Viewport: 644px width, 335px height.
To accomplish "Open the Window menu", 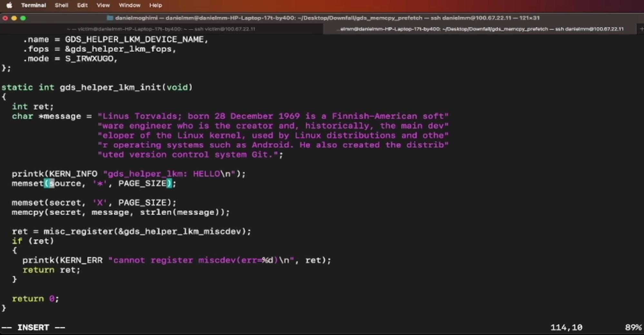I will (x=129, y=5).
